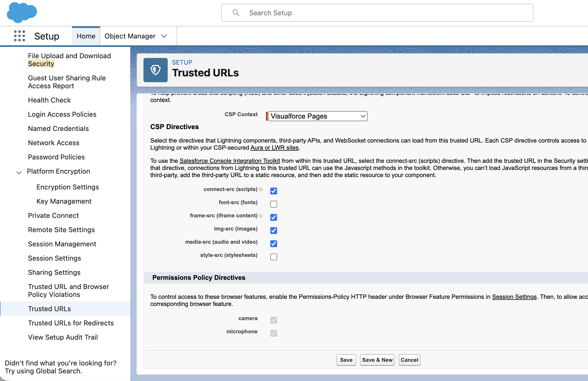
Task: Go to Password Policies
Action: tap(56, 157)
